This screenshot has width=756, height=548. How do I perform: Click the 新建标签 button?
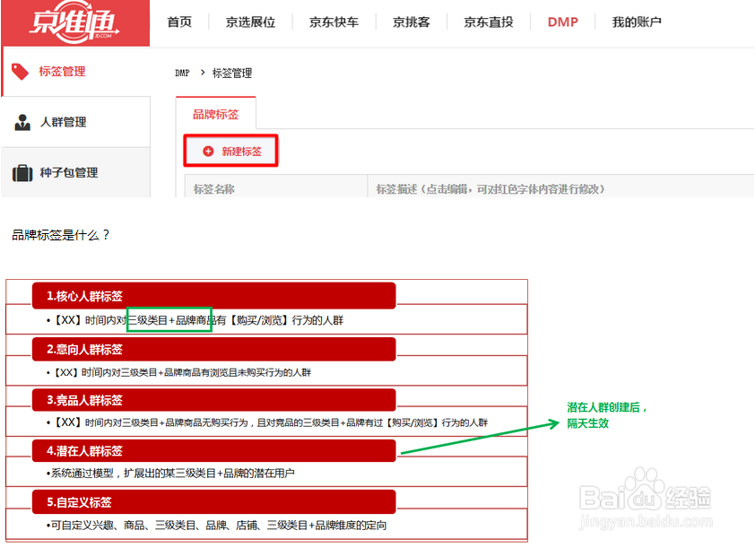pyautogui.click(x=231, y=151)
